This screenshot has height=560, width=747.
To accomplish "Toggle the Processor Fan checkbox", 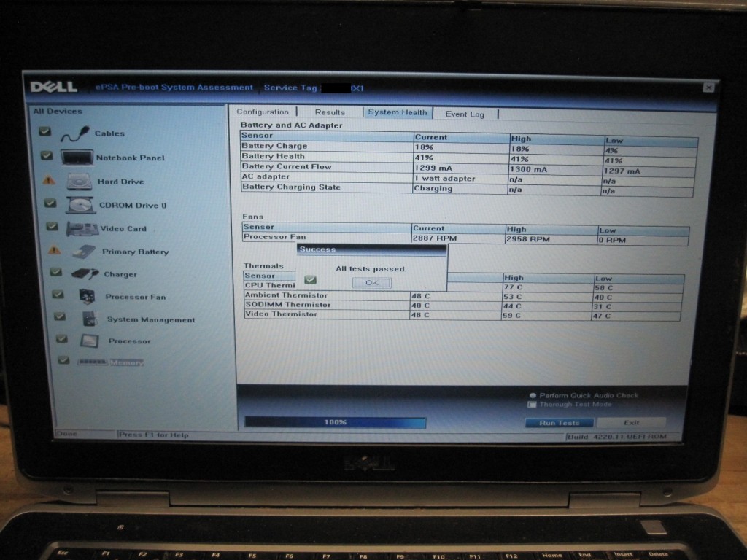I will point(58,295).
